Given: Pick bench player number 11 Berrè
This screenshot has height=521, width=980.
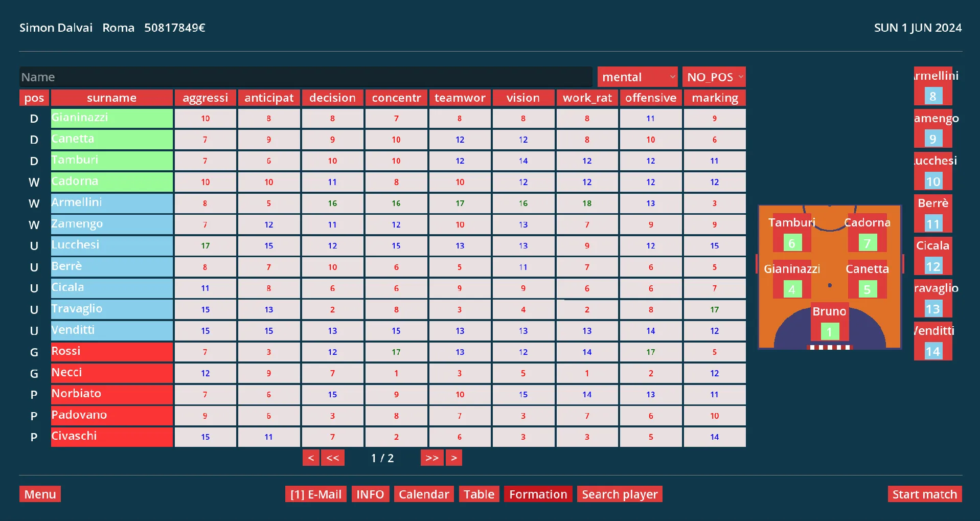Looking at the screenshot, I should [932, 223].
